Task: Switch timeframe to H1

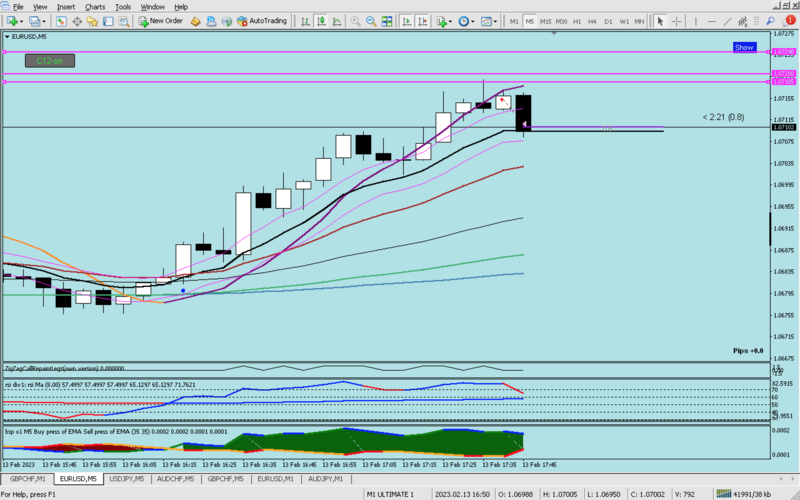Action: tap(577, 21)
